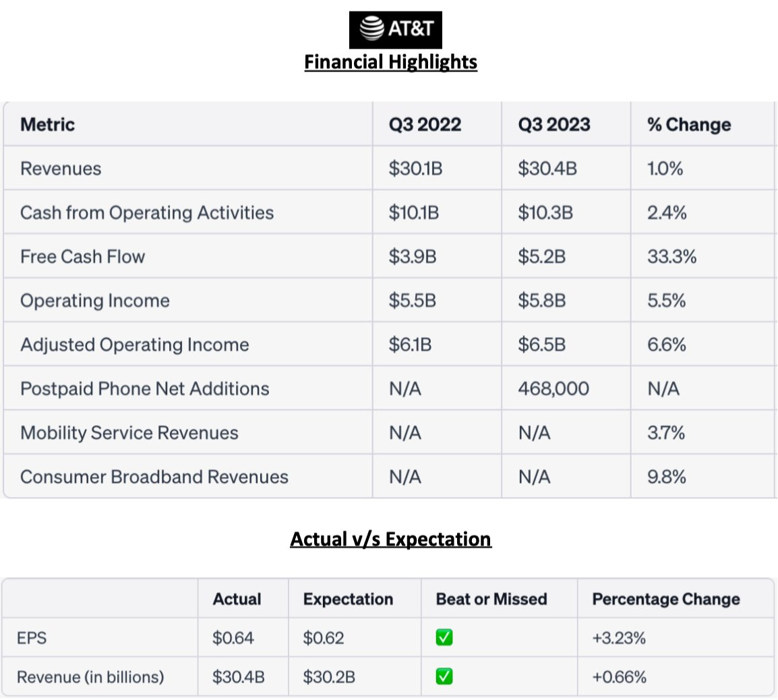
Task: Click the Adjusted Operating Income row label
Action: (x=135, y=345)
